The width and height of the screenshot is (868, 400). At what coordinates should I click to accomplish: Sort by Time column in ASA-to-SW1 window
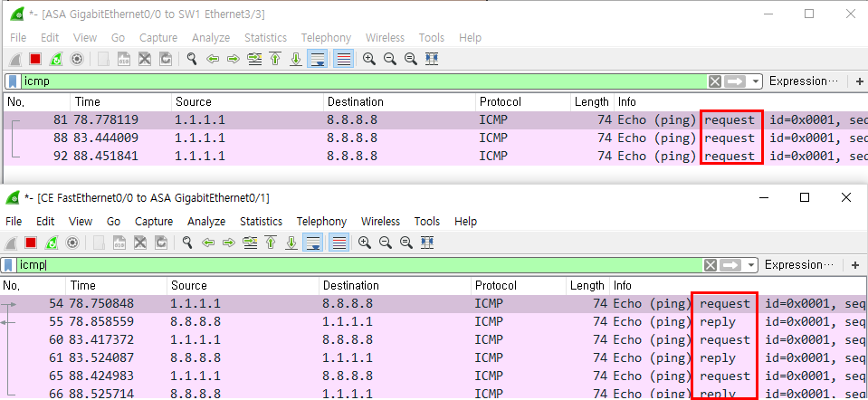point(120,101)
